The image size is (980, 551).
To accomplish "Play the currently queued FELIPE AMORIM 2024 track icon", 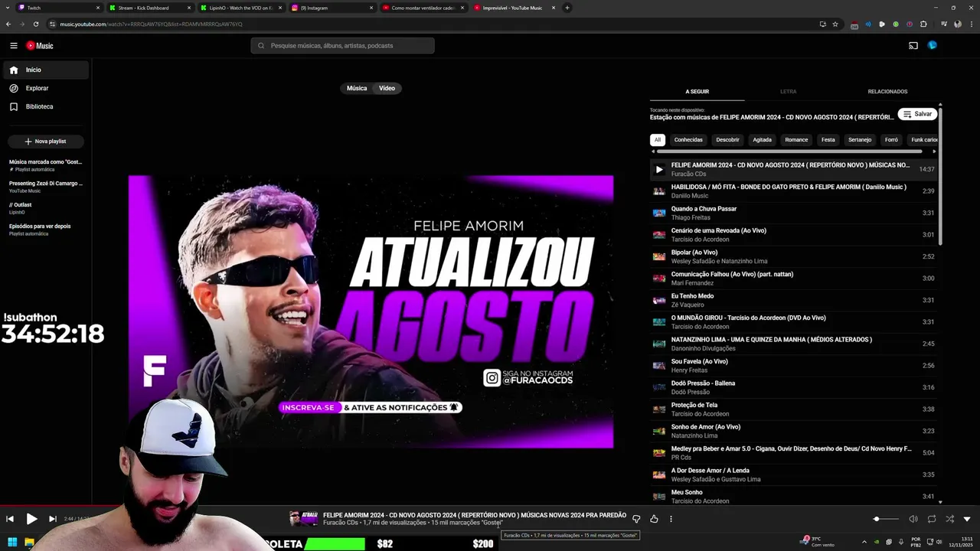I will [x=659, y=169].
